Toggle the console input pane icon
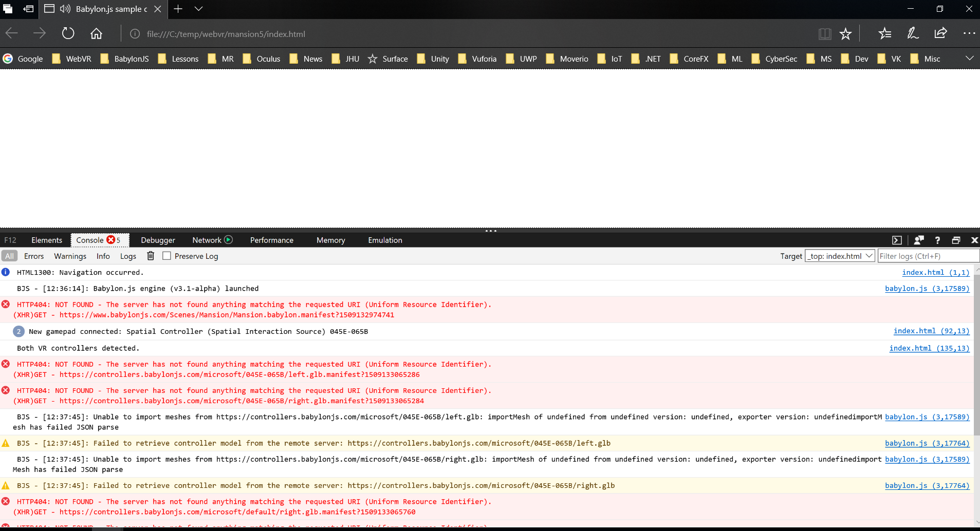980x531 pixels. (x=897, y=240)
